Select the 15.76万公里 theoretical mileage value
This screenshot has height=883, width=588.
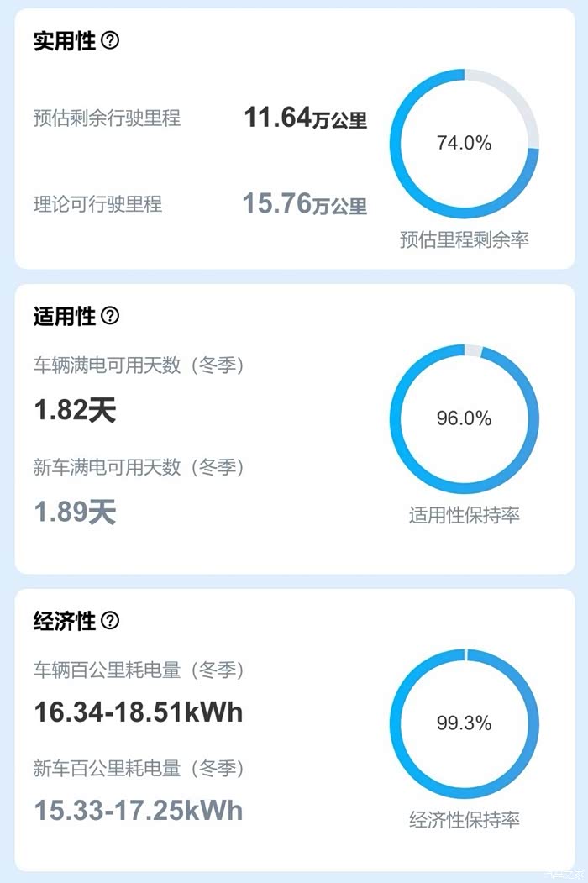[x=305, y=203]
